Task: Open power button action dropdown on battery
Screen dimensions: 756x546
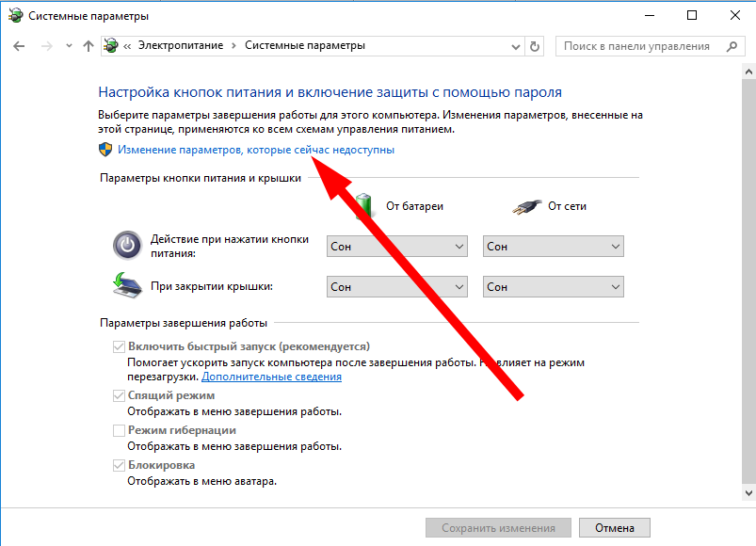Action: pos(396,247)
